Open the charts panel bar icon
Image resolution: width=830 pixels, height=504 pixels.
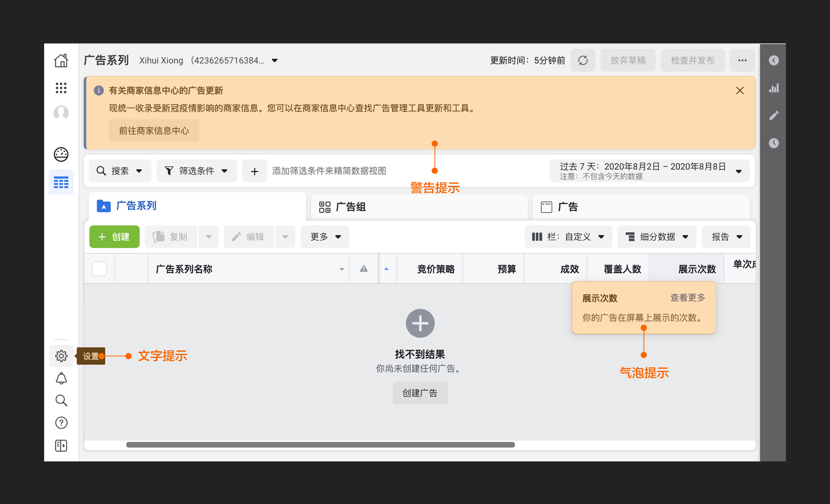[773, 88]
